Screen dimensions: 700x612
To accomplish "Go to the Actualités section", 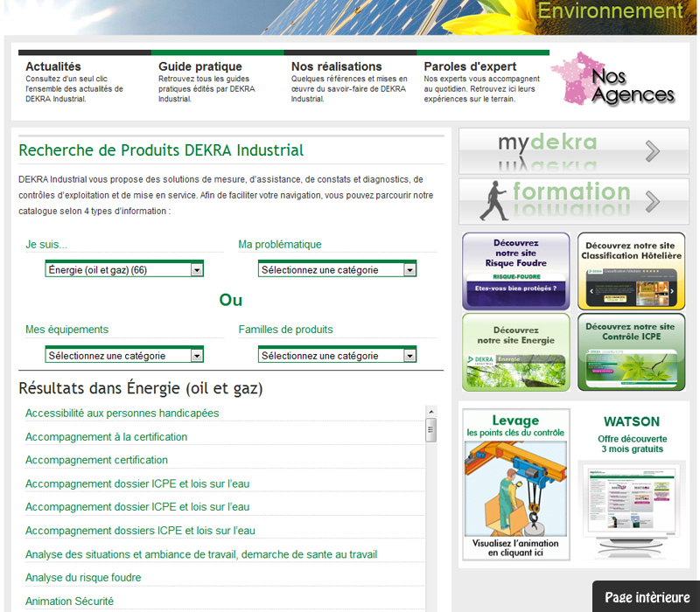I will 53,66.
